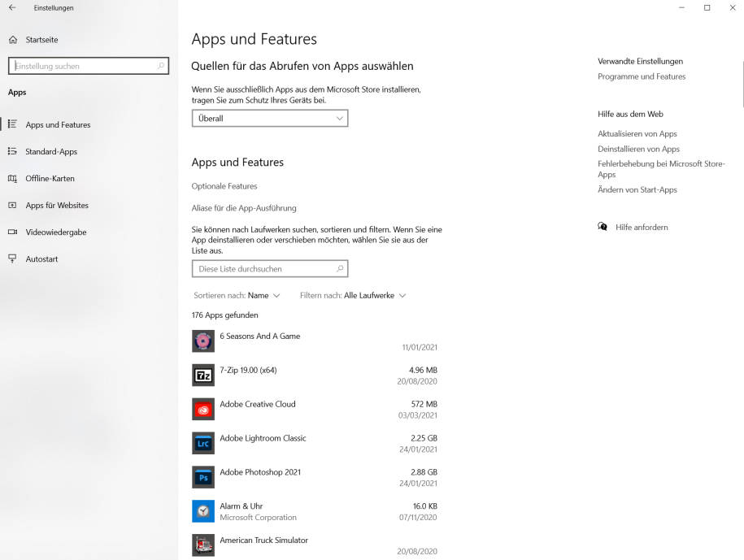Select the Alarm & Uhr entry

tap(315, 511)
